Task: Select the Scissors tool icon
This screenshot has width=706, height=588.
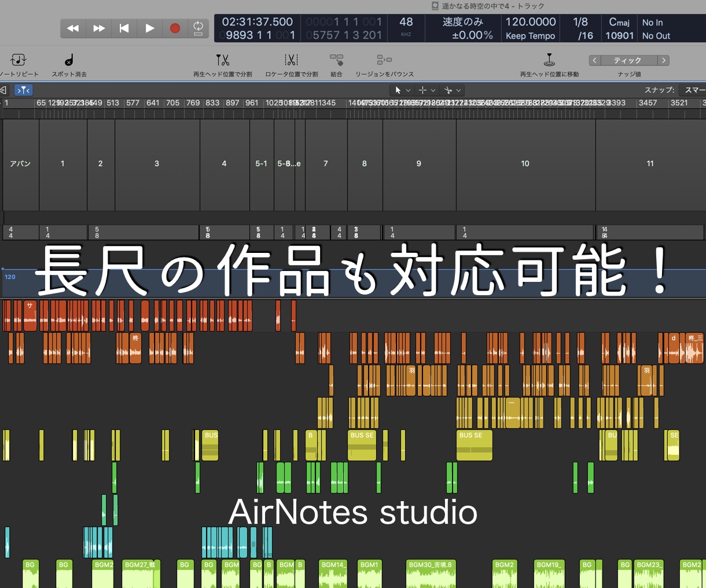Action: pos(448,90)
